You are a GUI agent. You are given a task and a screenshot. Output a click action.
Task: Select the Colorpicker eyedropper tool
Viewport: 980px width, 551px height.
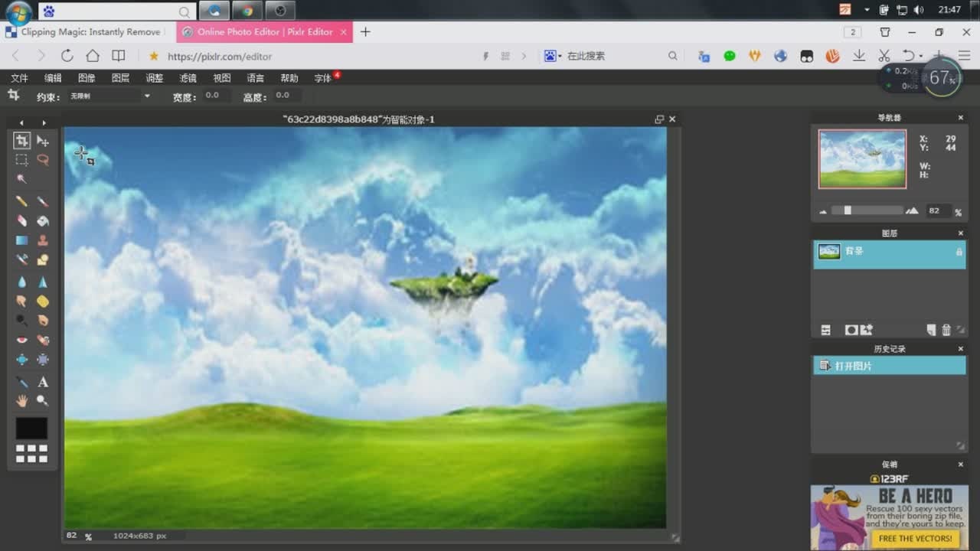coord(21,382)
